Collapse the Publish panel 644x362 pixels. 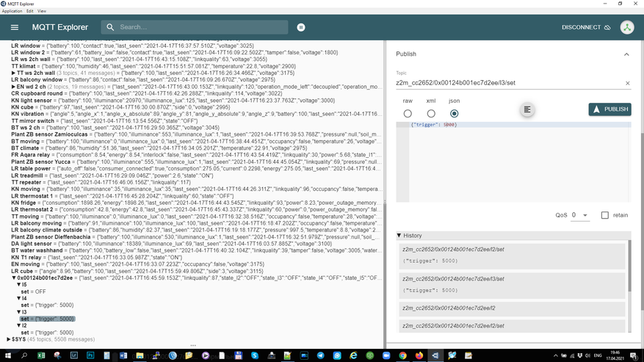(x=626, y=54)
